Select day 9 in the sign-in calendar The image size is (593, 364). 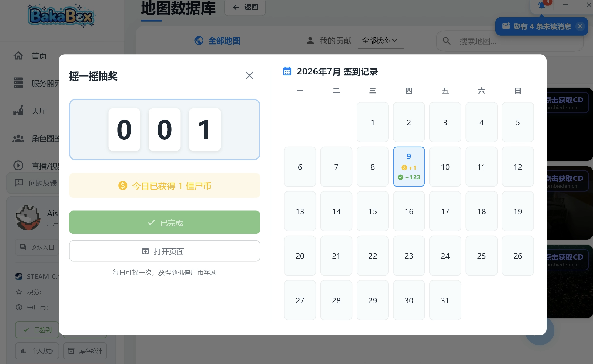point(409,167)
